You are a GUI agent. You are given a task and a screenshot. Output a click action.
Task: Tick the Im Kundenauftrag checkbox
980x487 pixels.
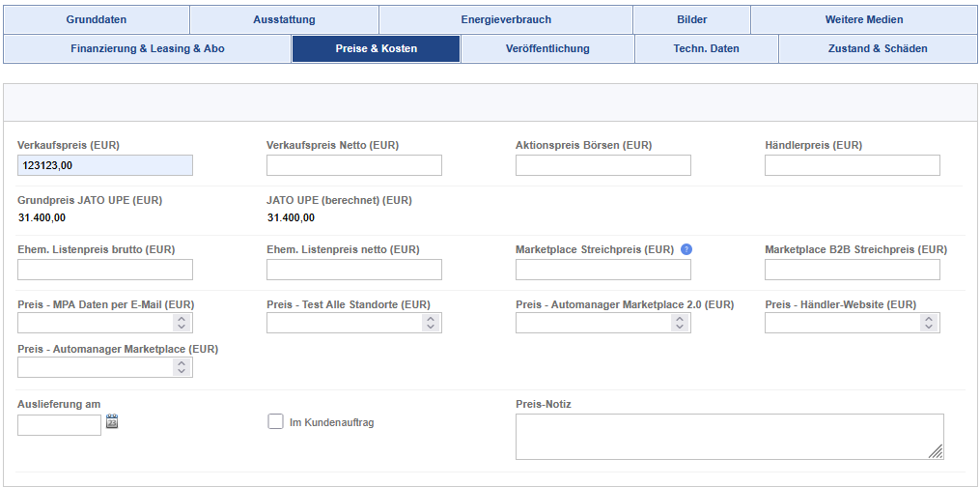[275, 422]
